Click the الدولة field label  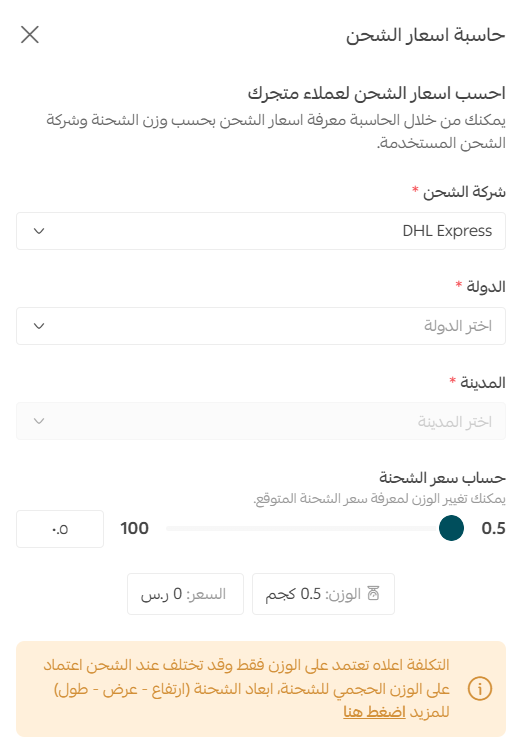click(x=486, y=286)
